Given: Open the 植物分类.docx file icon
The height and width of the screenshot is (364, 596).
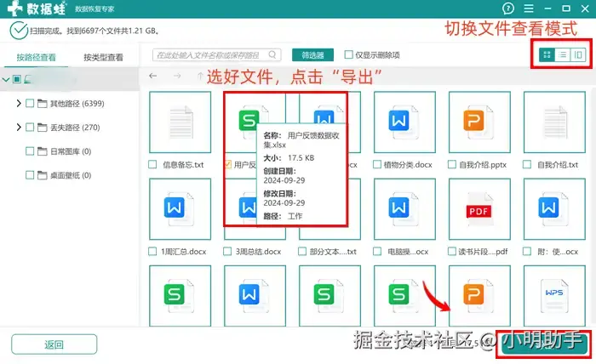Looking at the screenshot, I should [x=404, y=122].
